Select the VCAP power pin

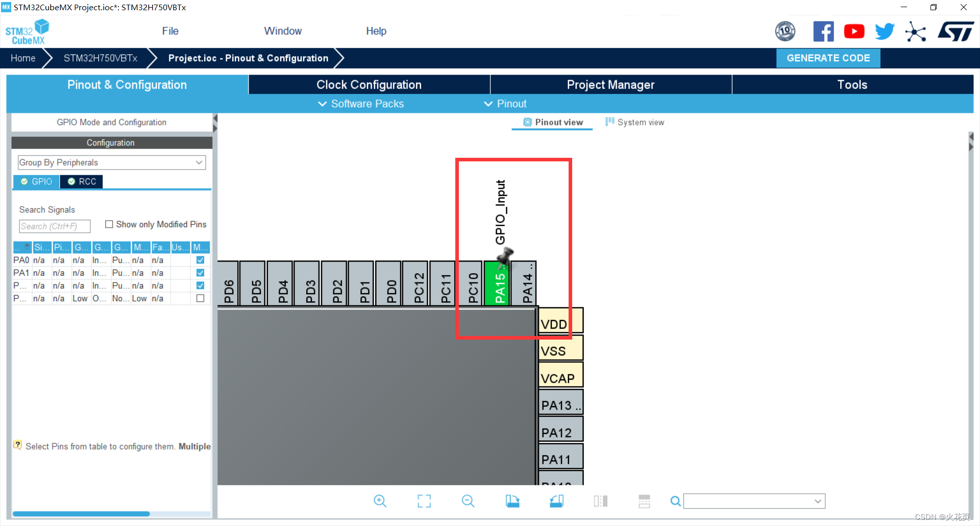pyautogui.click(x=560, y=375)
